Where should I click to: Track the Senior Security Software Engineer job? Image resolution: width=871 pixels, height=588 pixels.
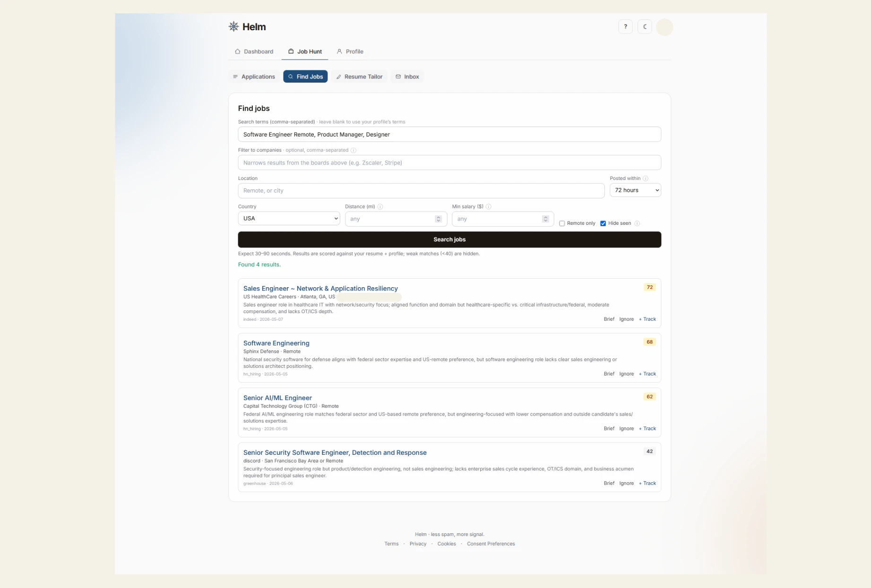(x=647, y=484)
